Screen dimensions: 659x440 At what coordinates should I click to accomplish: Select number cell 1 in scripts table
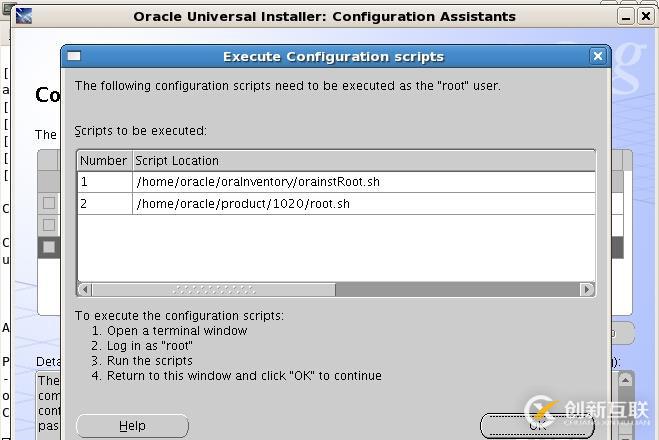[105, 182]
